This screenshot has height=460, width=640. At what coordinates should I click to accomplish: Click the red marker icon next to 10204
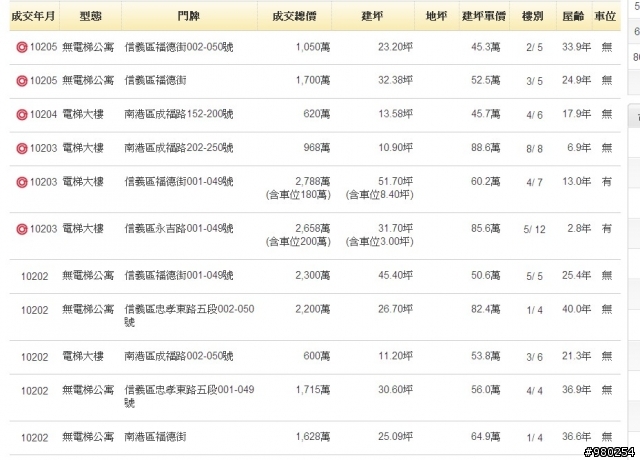coord(22,115)
